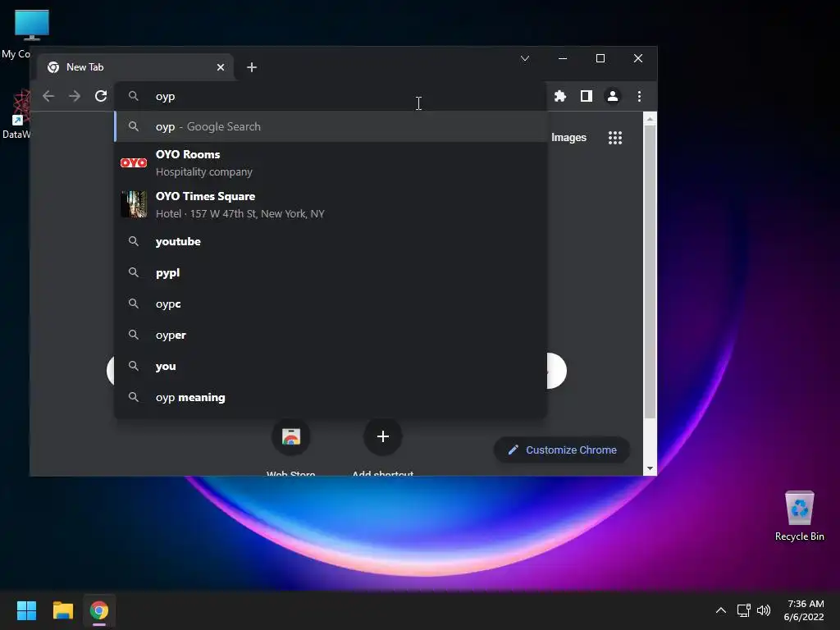Click the Chrome reload button
The image size is (840, 630).
pos(101,96)
